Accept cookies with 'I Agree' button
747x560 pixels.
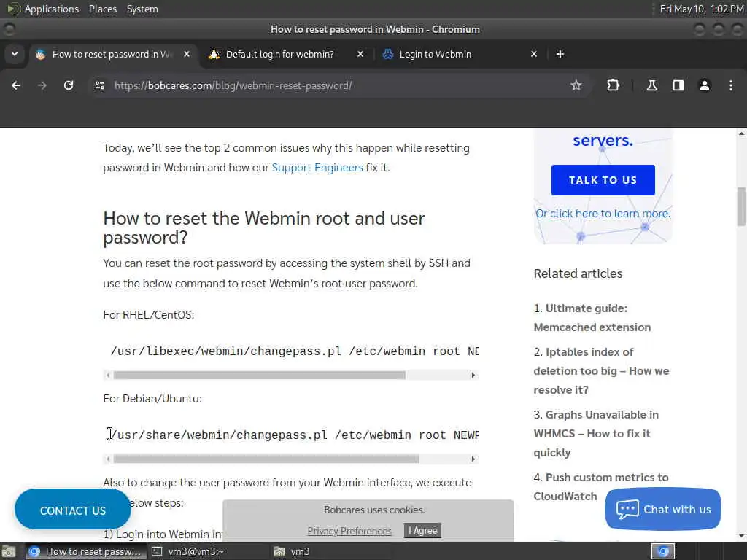pos(422,531)
